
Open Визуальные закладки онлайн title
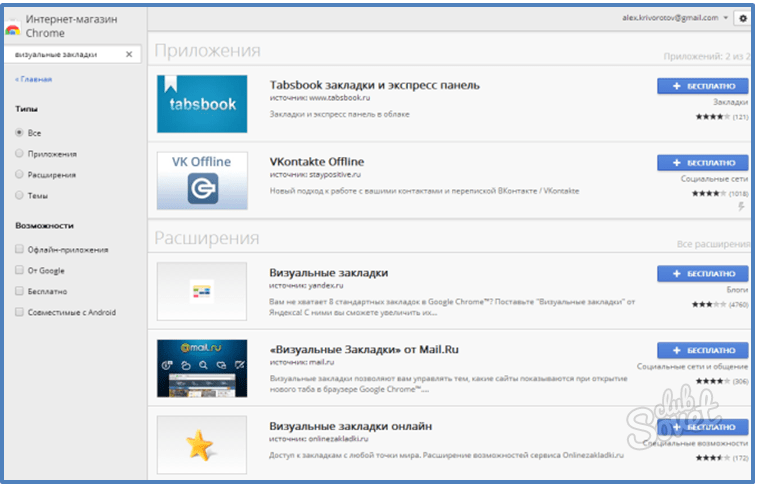[350, 426]
